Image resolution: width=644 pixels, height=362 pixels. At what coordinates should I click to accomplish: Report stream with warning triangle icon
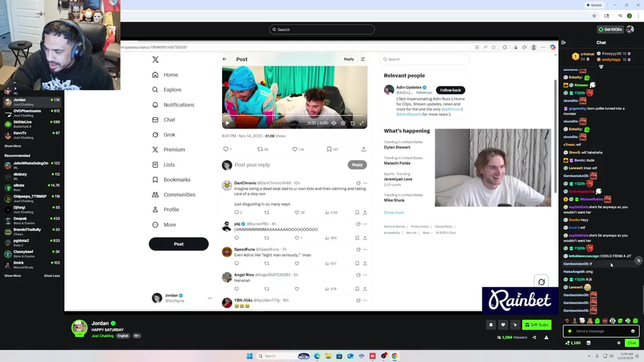click(x=546, y=337)
